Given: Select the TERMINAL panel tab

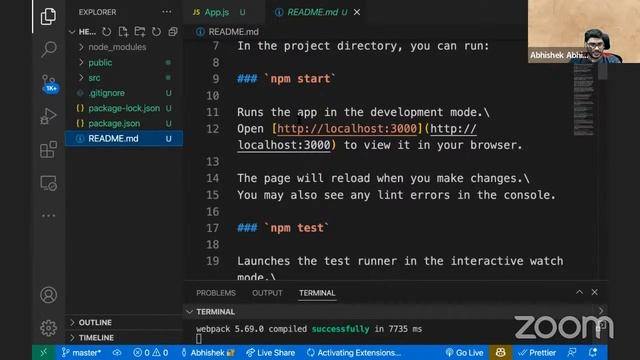Looking at the screenshot, I should coord(317,293).
